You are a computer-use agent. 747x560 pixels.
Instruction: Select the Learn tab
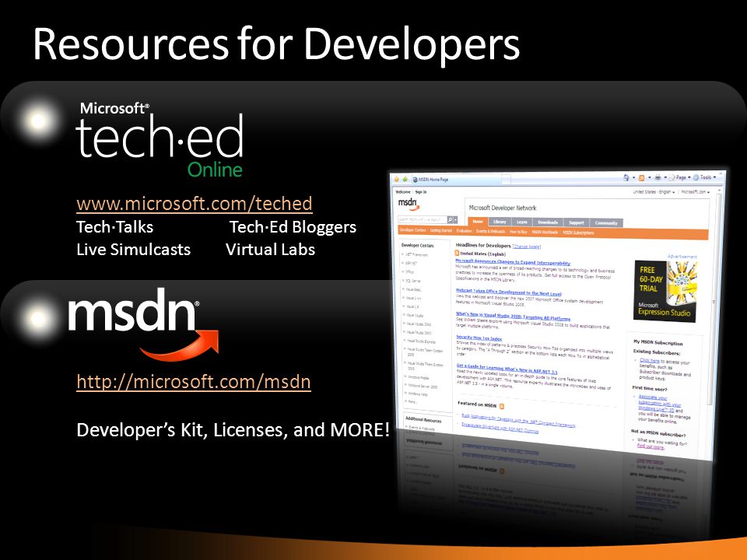pyautogui.click(x=521, y=222)
